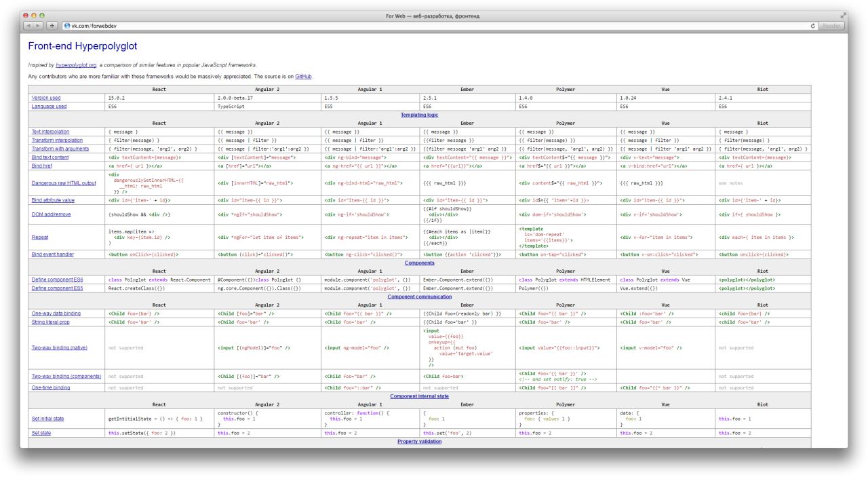Viewport: 868px width, 477px height.
Task: Enter full screen via top-right arrows icon
Action: click(x=844, y=15)
